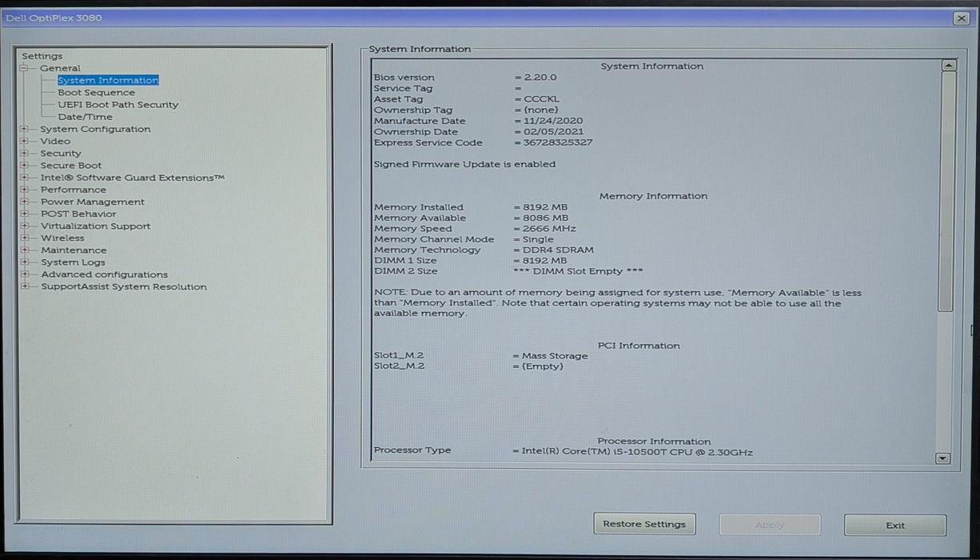Viewport: 980px width, 560px height.
Task: Collapse the General tree node
Action: tap(25, 68)
